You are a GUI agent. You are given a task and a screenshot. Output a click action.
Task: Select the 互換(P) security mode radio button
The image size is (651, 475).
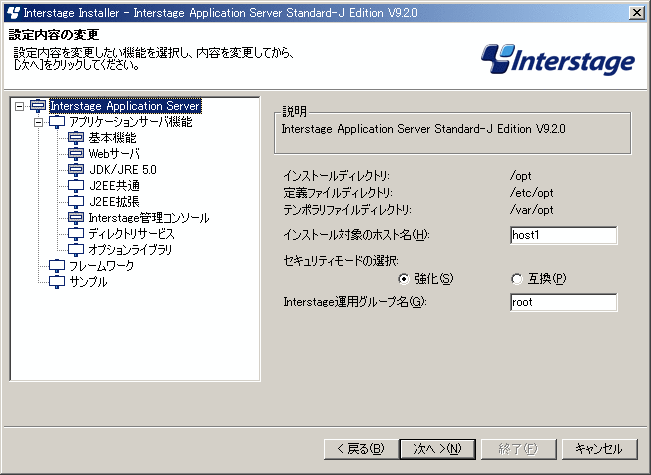tap(516, 279)
